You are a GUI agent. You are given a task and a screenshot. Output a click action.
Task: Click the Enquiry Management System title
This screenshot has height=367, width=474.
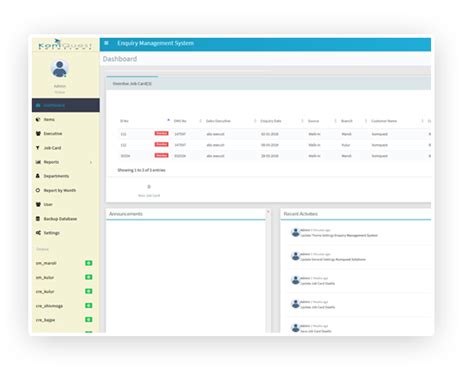click(155, 43)
